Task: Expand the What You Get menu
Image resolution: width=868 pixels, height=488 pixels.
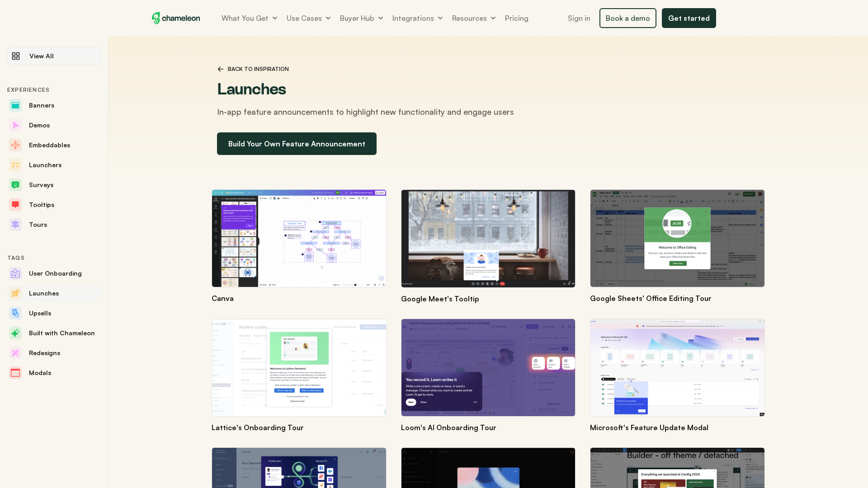Action: coord(249,18)
